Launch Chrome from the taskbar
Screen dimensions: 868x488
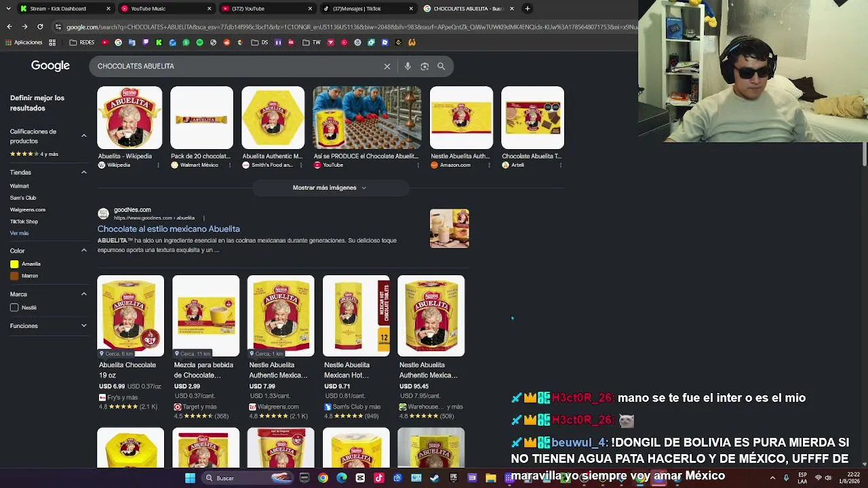323,478
